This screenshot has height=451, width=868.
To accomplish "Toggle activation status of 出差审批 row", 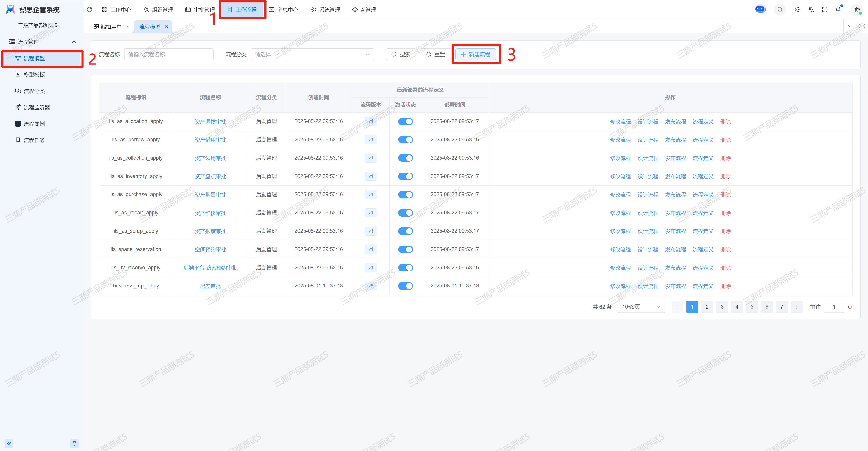I will click(x=405, y=286).
